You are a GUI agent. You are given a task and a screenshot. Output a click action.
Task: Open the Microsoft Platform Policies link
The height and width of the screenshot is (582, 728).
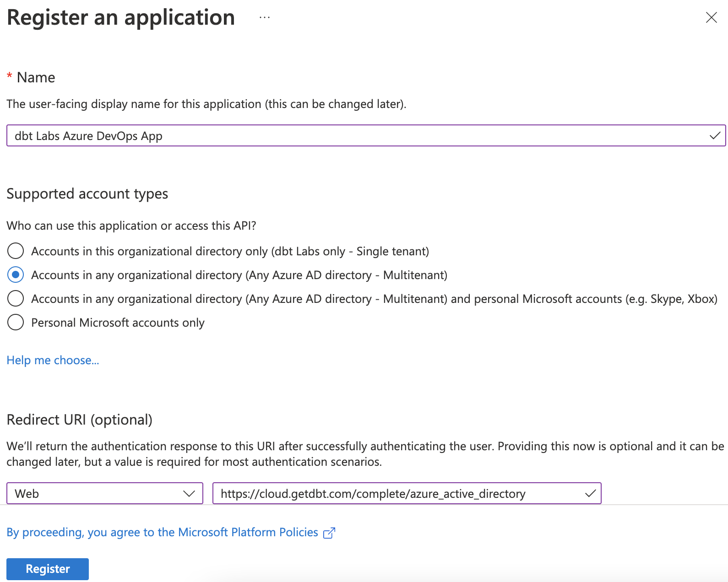[x=162, y=533]
